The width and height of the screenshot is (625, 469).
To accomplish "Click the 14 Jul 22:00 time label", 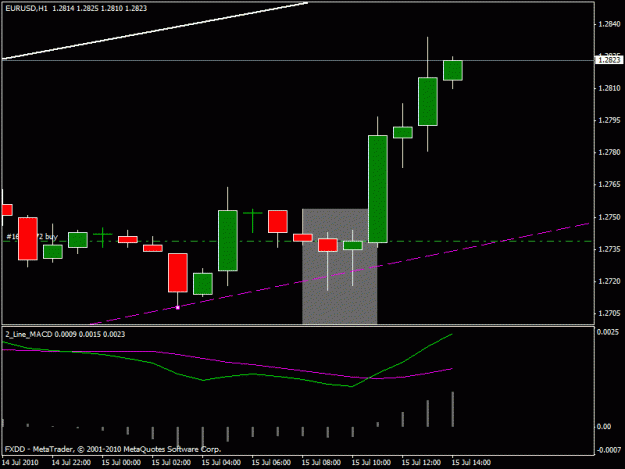I will pos(71,463).
